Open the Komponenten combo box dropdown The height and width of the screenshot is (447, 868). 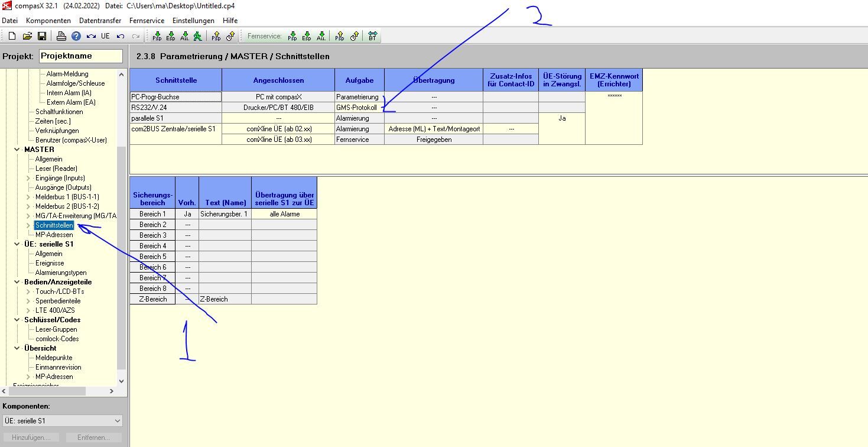[117, 421]
